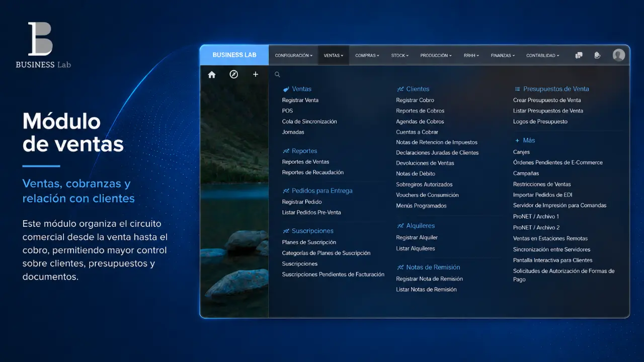Select Menús Programados
Viewport: 644px width, 362px height.
421,206
